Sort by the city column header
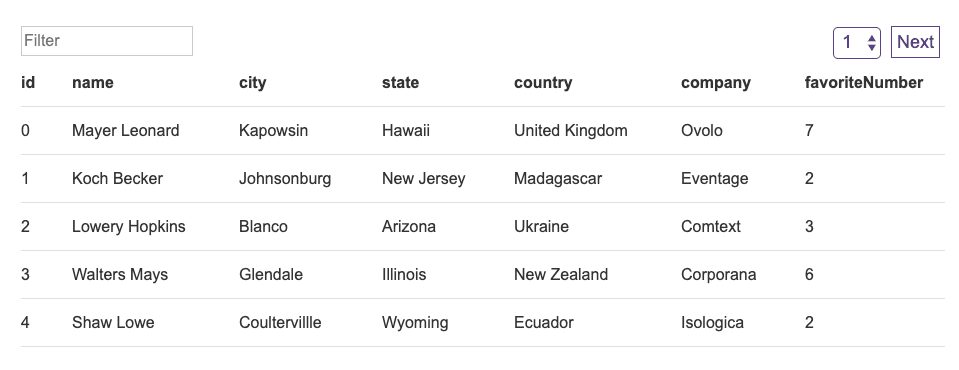959x370 pixels. coord(253,83)
